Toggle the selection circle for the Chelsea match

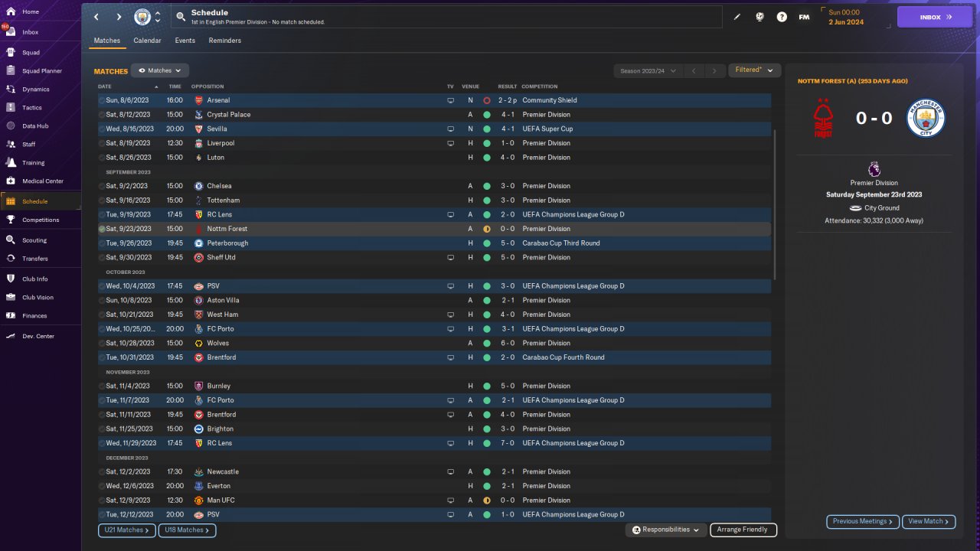coord(102,186)
